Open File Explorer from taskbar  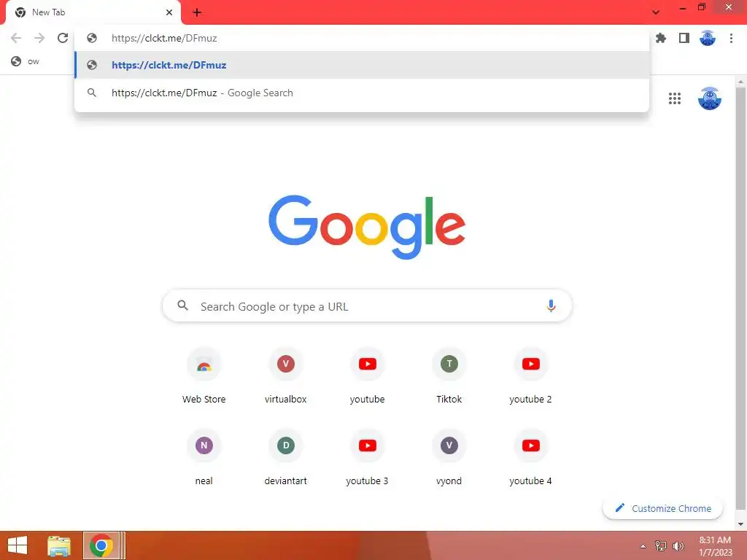[59, 545]
